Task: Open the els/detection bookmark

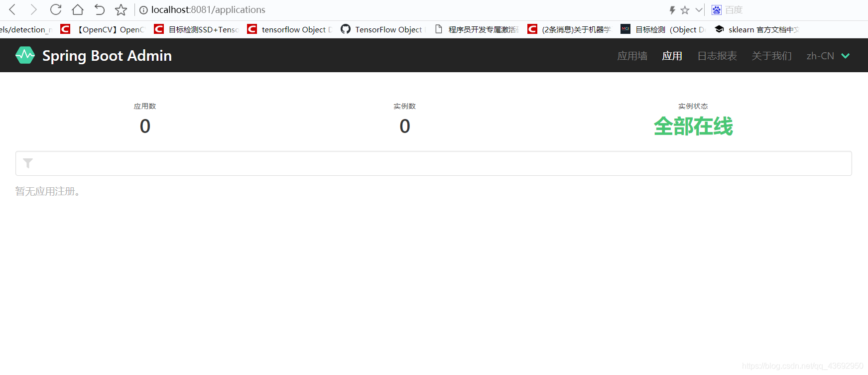Action: pos(26,29)
